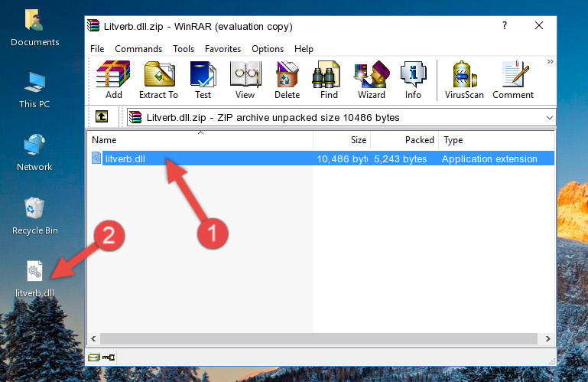
Task: Click the Application extension type cell
Action: coord(489,159)
